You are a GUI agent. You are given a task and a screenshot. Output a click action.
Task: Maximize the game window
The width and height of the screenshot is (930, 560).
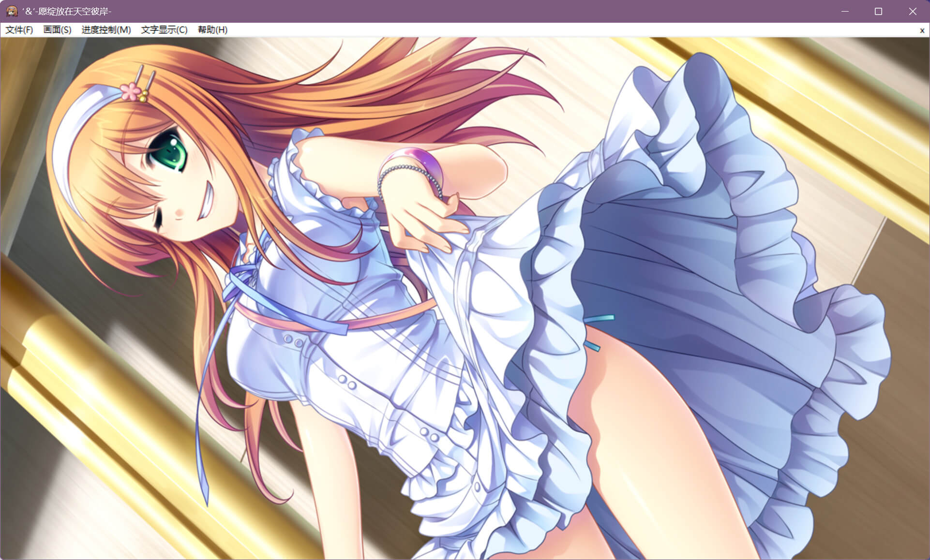(879, 11)
